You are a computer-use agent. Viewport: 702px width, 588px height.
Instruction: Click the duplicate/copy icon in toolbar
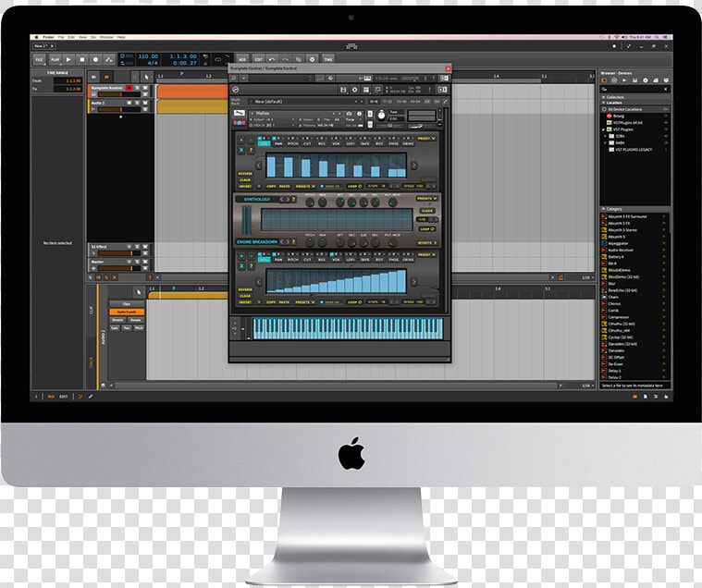click(x=299, y=59)
